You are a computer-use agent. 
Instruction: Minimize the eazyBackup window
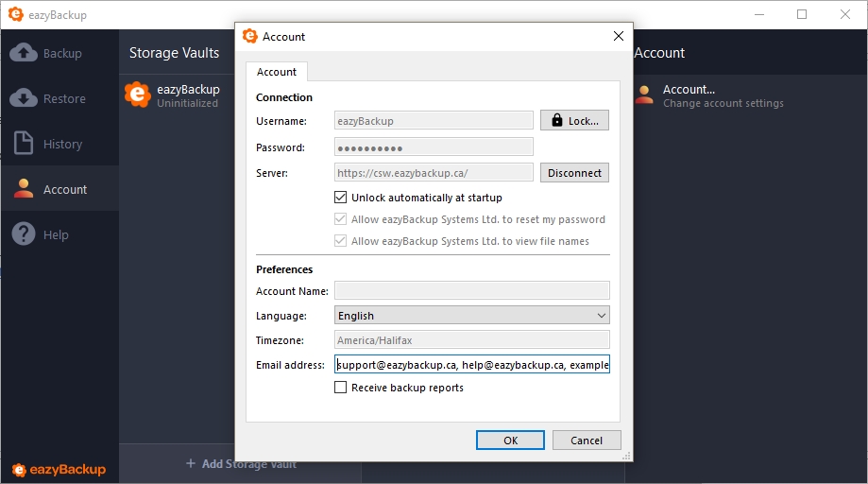pos(759,14)
